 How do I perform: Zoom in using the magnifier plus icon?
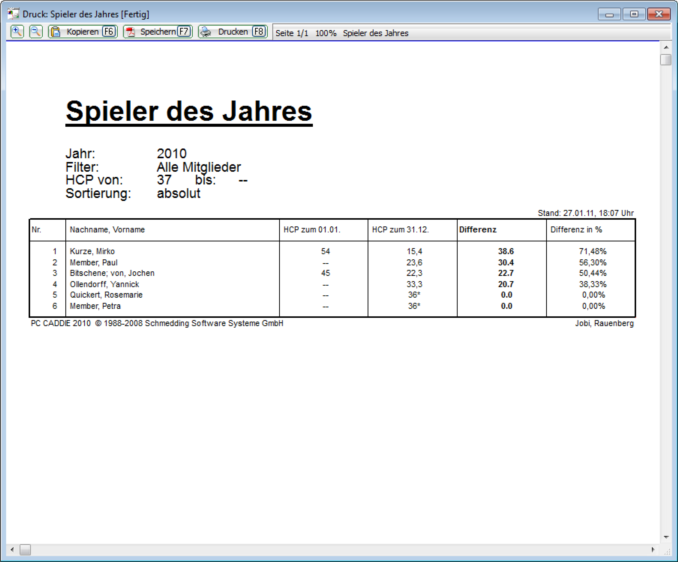17,32
